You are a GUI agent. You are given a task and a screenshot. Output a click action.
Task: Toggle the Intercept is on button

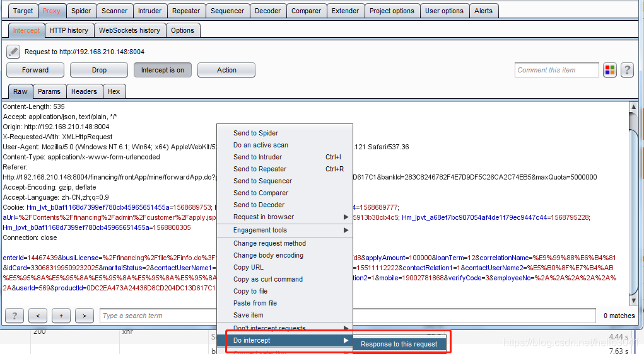click(x=163, y=70)
